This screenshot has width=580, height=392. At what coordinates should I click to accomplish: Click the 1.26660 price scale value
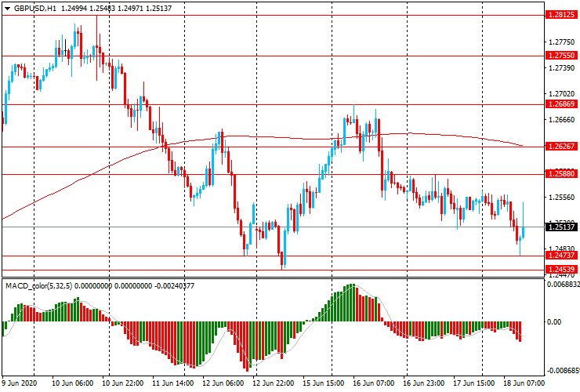561,120
